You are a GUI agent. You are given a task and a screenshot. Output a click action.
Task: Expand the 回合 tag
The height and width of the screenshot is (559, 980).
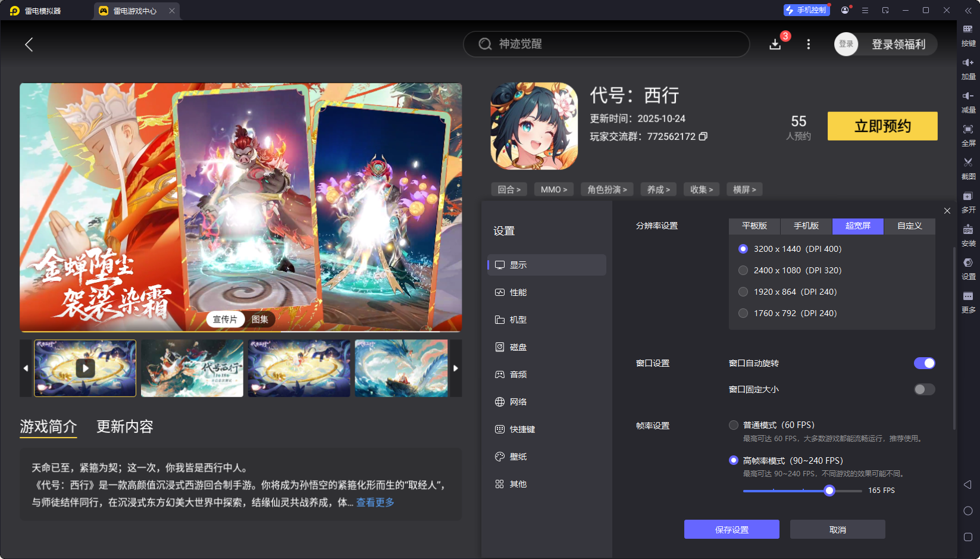[509, 189]
